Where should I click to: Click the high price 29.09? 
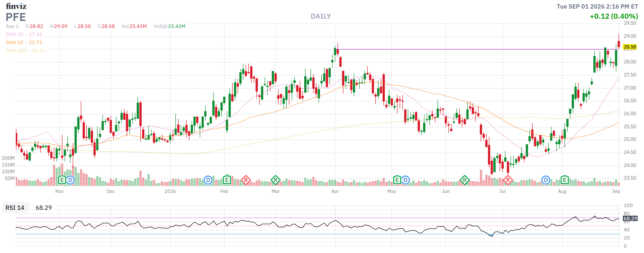(x=61, y=26)
